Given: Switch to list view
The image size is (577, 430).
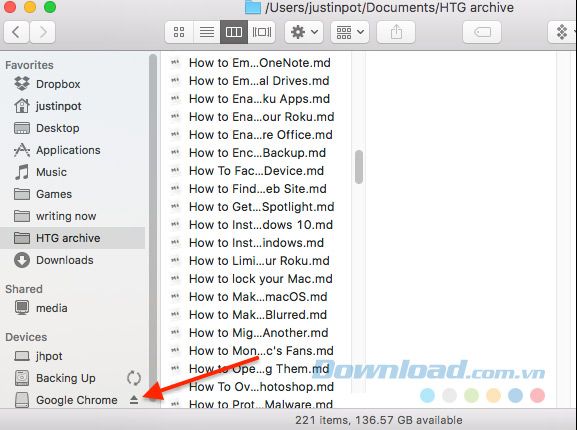Looking at the screenshot, I should click(206, 32).
